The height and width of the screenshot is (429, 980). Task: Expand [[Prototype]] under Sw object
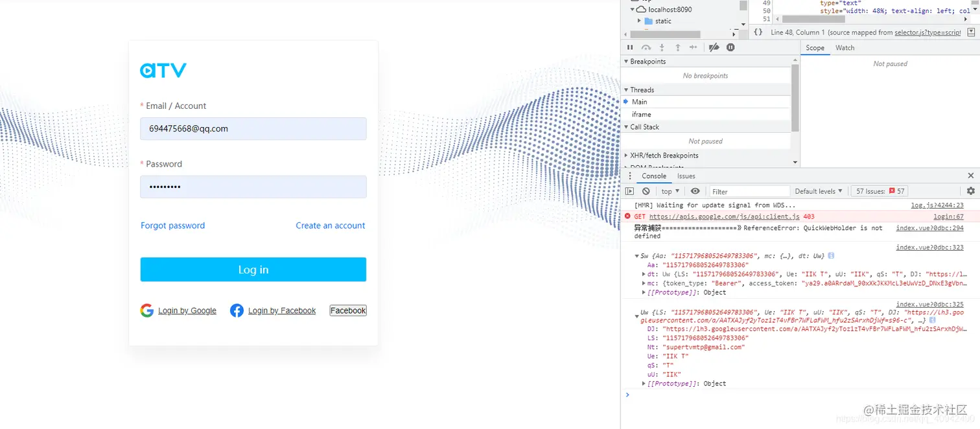(x=644, y=292)
